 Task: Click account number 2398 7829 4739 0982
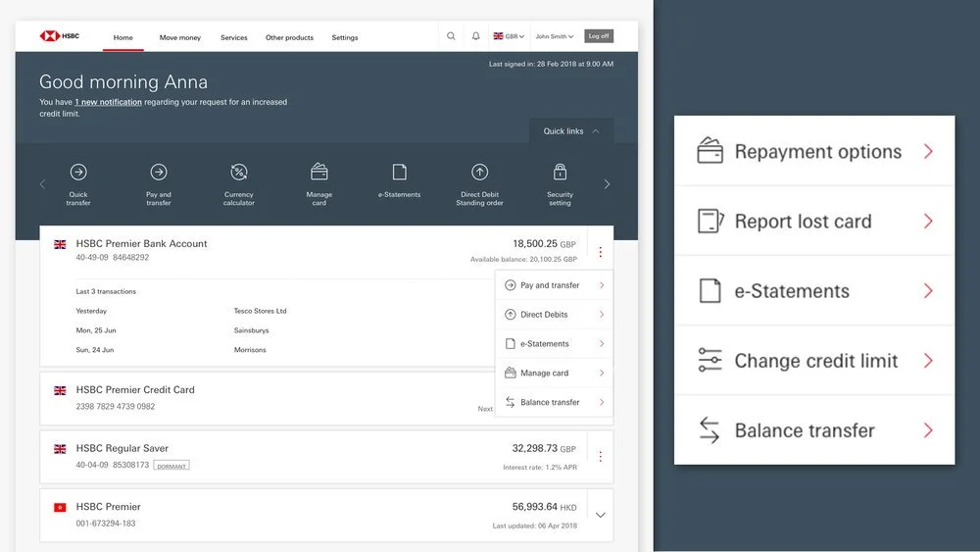116,406
